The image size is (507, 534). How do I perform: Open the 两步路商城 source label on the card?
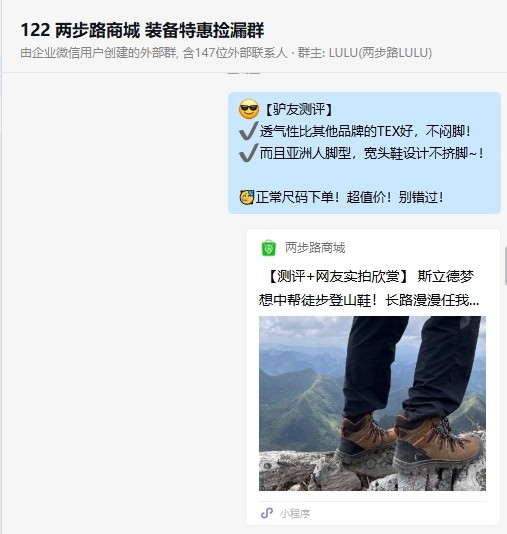315,248
